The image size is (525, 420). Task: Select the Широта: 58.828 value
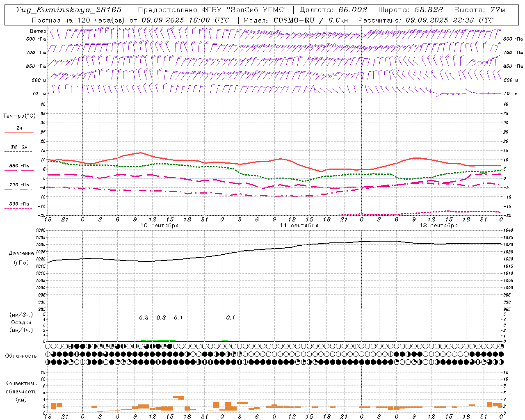pos(411,10)
